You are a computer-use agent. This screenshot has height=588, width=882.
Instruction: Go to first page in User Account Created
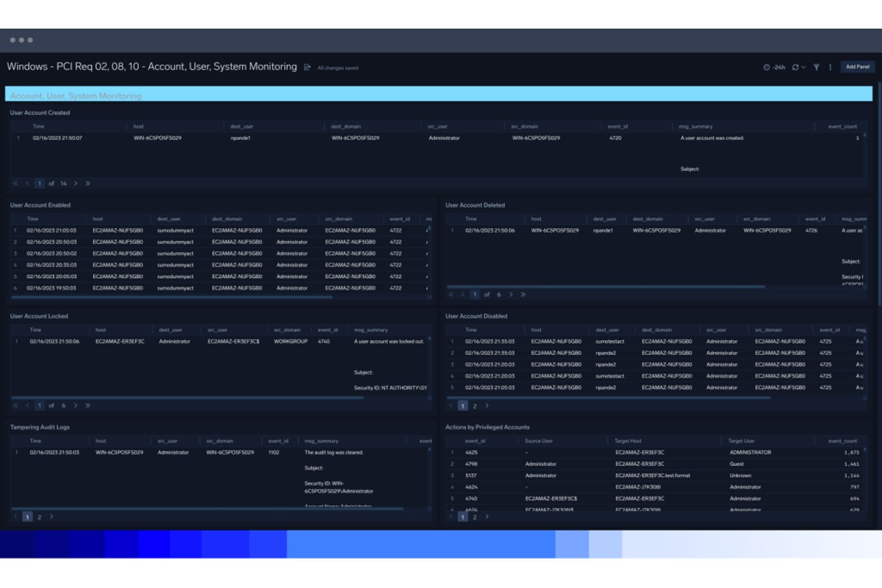[15, 183]
